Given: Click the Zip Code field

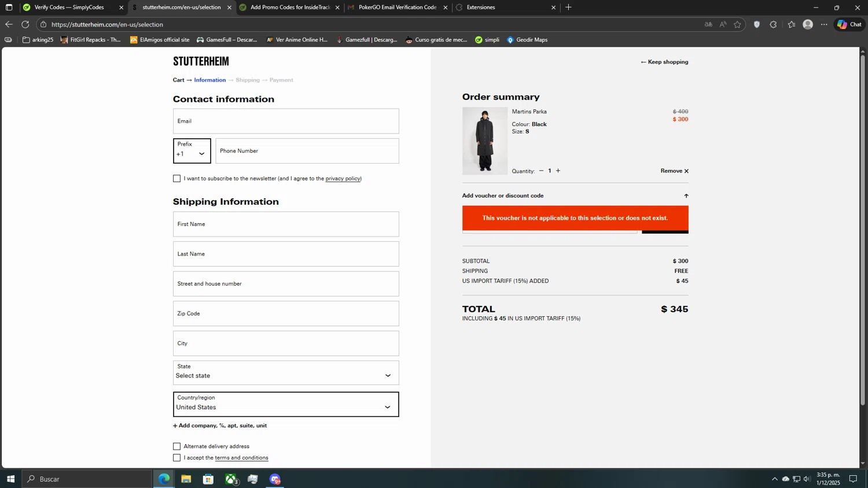Looking at the screenshot, I should (x=286, y=313).
